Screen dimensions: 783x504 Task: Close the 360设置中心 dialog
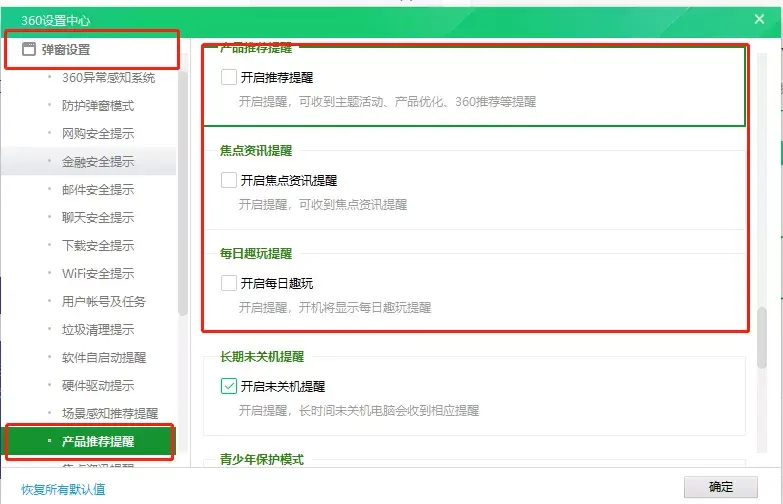[x=759, y=19]
